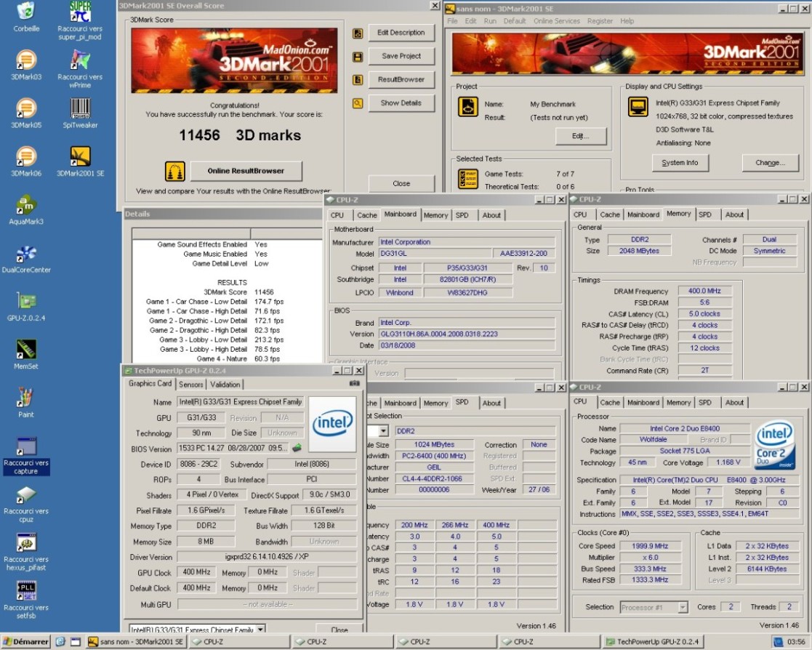Screen dimensions: 812x650
Task: Click the Change... display settings button
Action: [x=770, y=163]
